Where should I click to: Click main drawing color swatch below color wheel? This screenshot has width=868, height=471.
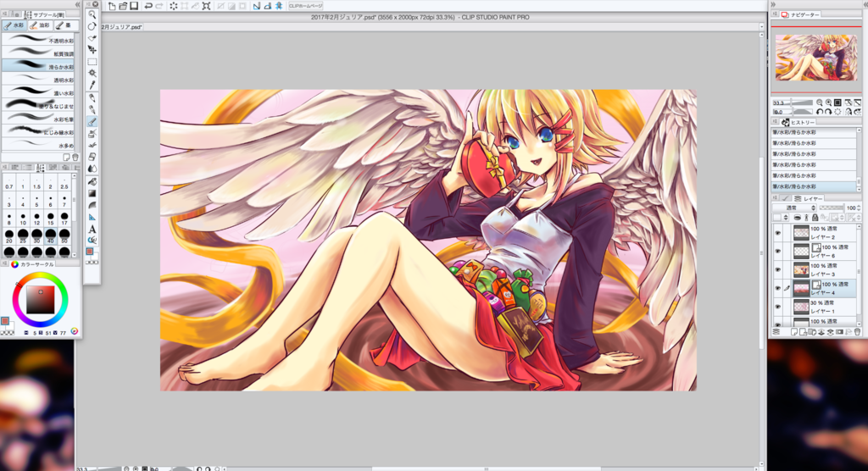coord(5,321)
